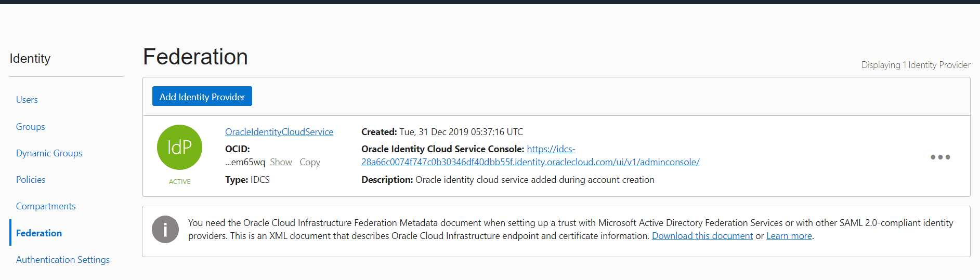Show the full OCID value
Image resolution: width=980 pixels, height=280 pixels.
(x=281, y=162)
